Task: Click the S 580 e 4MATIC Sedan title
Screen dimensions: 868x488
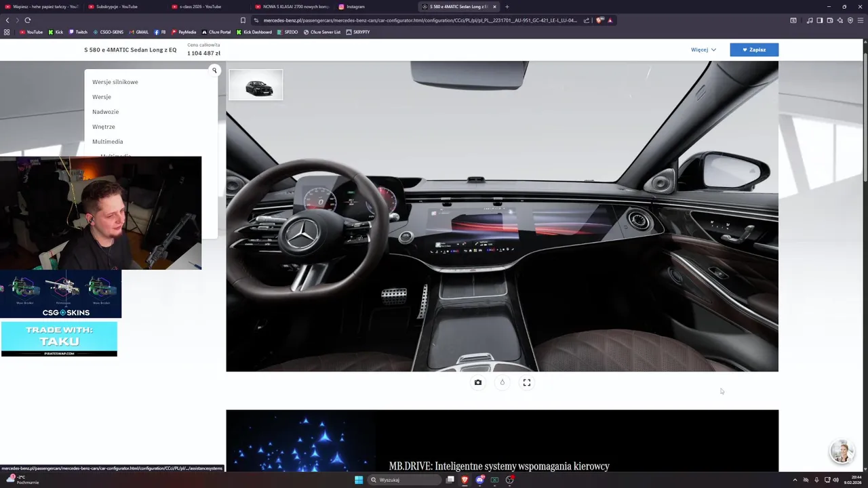Action: coord(130,49)
